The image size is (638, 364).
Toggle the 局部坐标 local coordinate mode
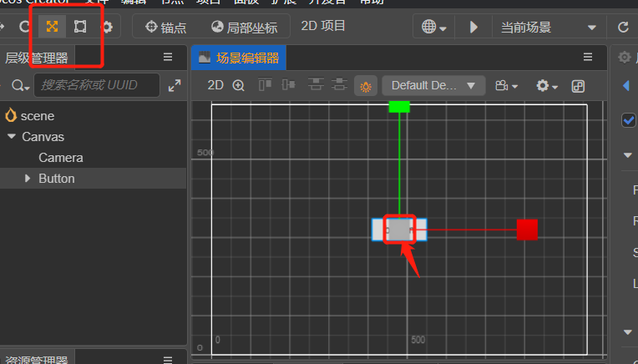click(245, 28)
